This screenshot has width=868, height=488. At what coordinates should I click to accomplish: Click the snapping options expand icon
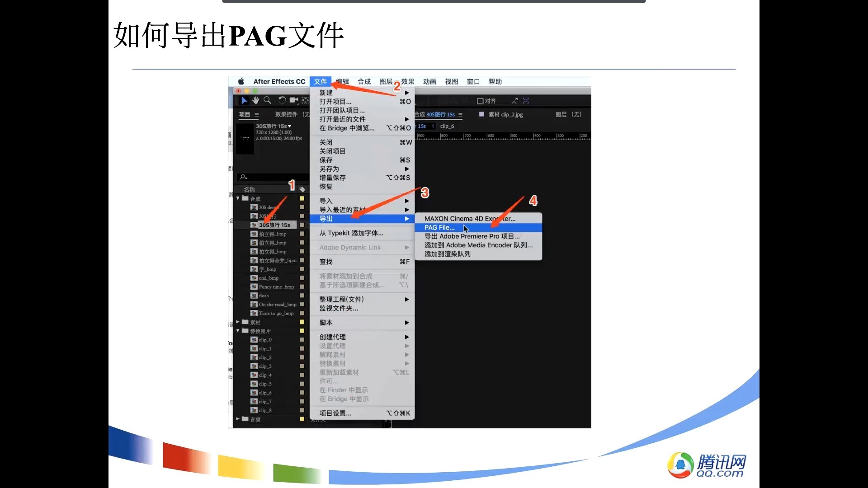click(x=514, y=101)
